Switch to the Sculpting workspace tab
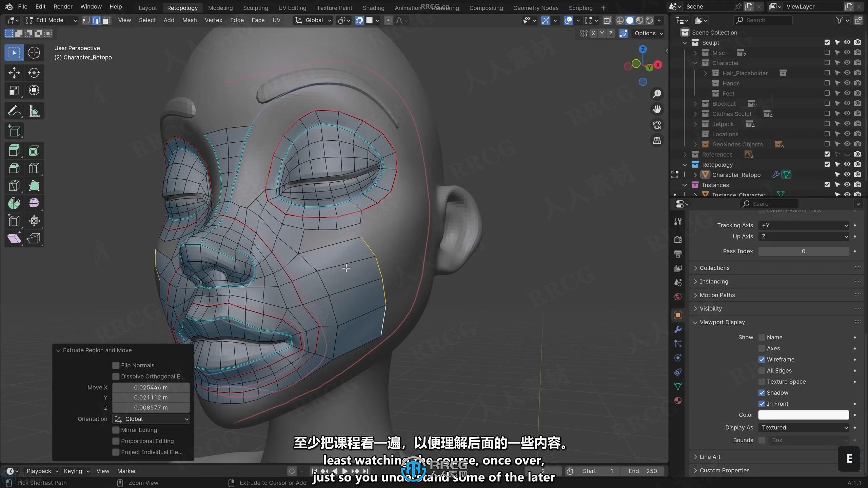 pos(255,7)
